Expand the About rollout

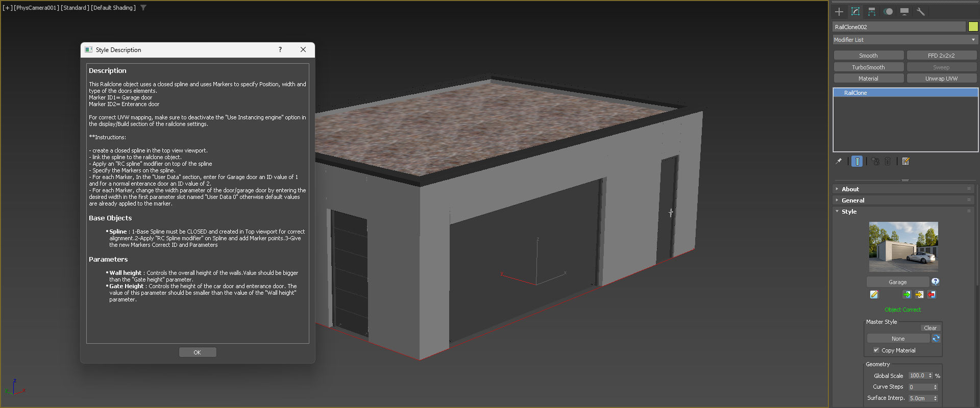point(850,189)
